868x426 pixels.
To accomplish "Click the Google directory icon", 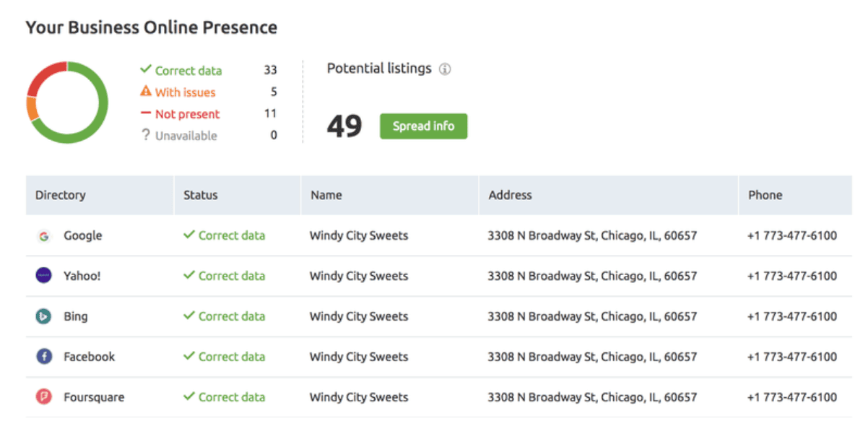I will click(44, 236).
